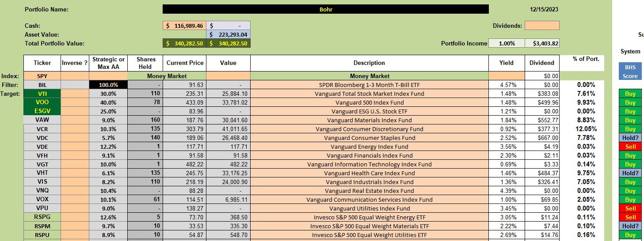644x241 pixels.
Task: Select the Sell score for VDE
Action: pyautogui.click(x=630, y=147)
